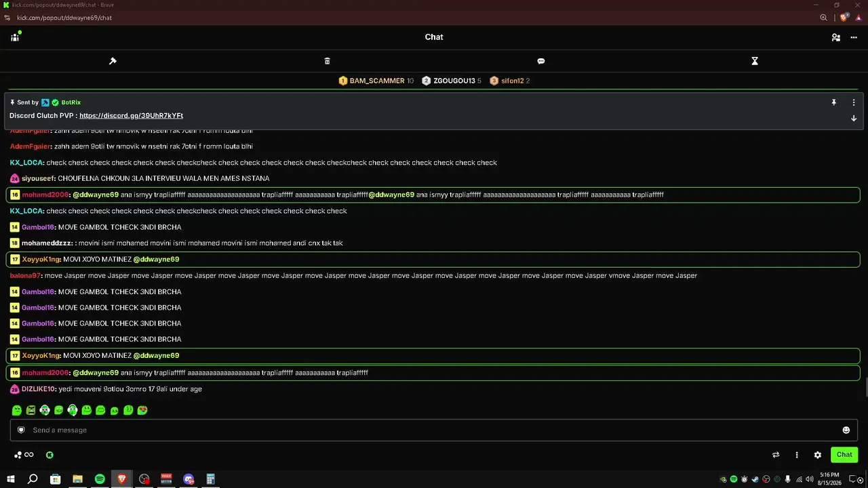
Task: Open Discord from taskbar
Action: pos(189,479)
